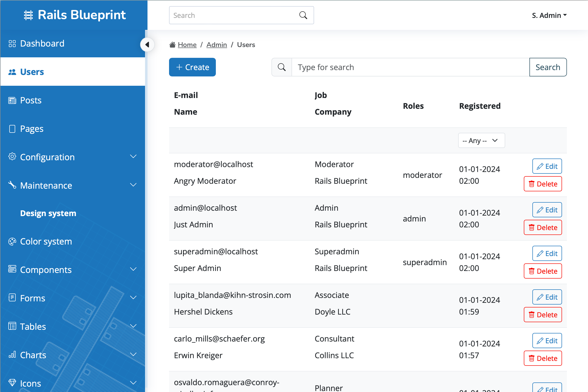The width and height of the screenshot is (588, 392).
Task: Click the Rails Blueprint logo icon
Action: pos(28,15)
